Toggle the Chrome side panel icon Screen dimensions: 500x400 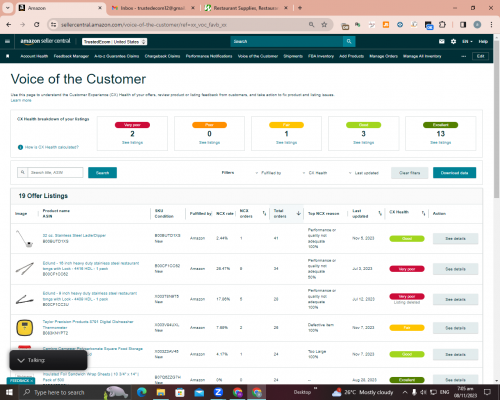click(x=463, y=25)
